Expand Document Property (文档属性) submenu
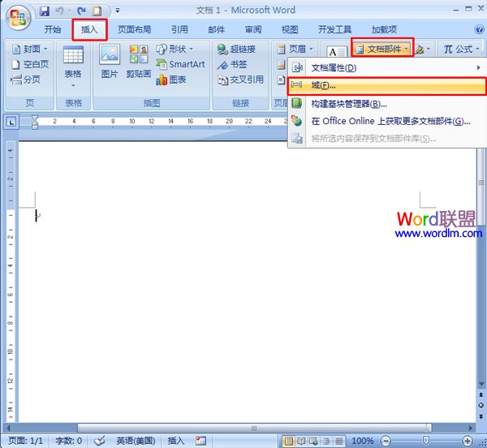 (x=386, y=67)
